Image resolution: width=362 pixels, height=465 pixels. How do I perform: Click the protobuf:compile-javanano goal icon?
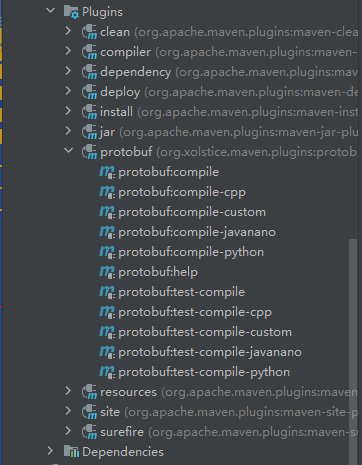[107, 232]
